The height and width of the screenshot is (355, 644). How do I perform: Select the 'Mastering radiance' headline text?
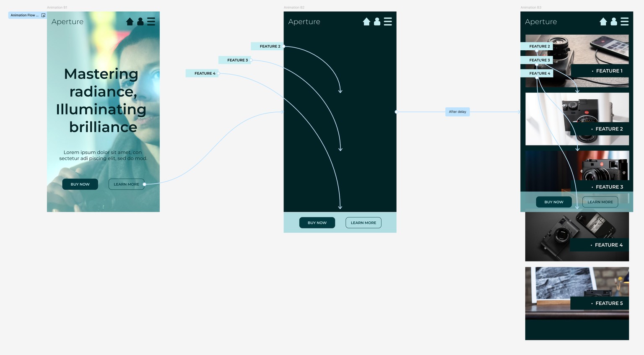(101, 100)
